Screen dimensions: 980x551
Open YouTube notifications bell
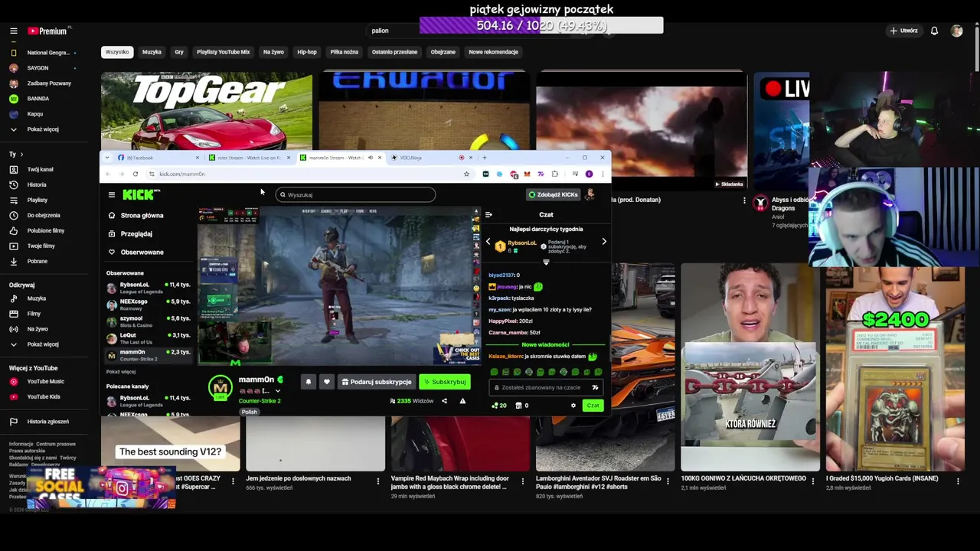click(x=934, y=31)
